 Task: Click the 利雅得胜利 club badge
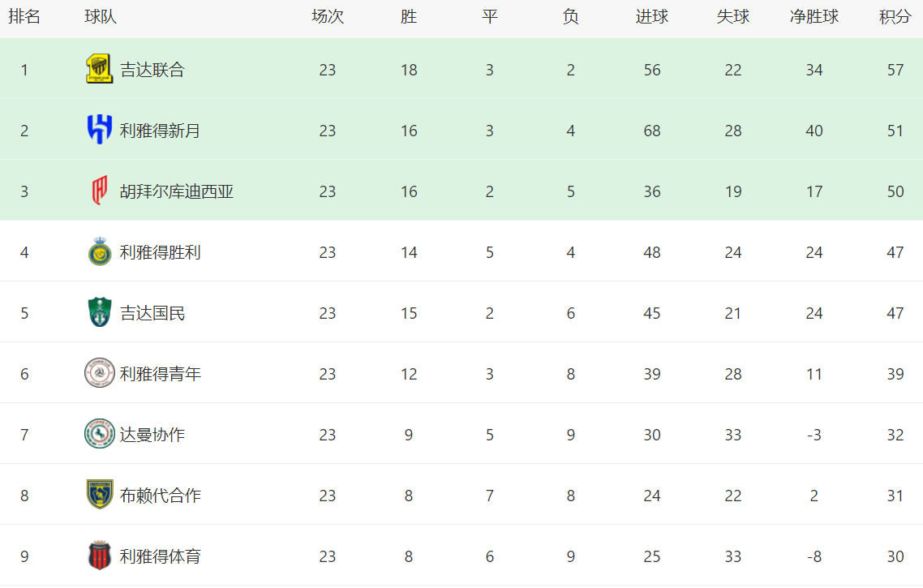tap(99, 252)
